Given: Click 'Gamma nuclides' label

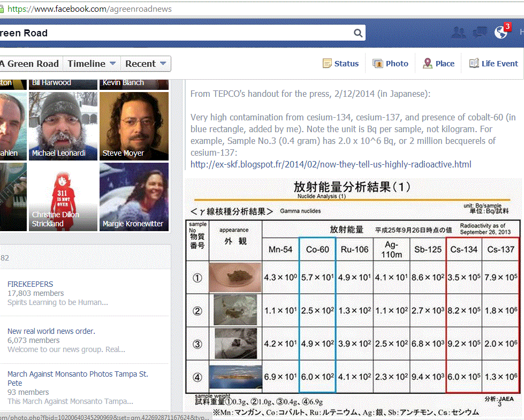Looking at the screenshot, I should click(300, 211).
